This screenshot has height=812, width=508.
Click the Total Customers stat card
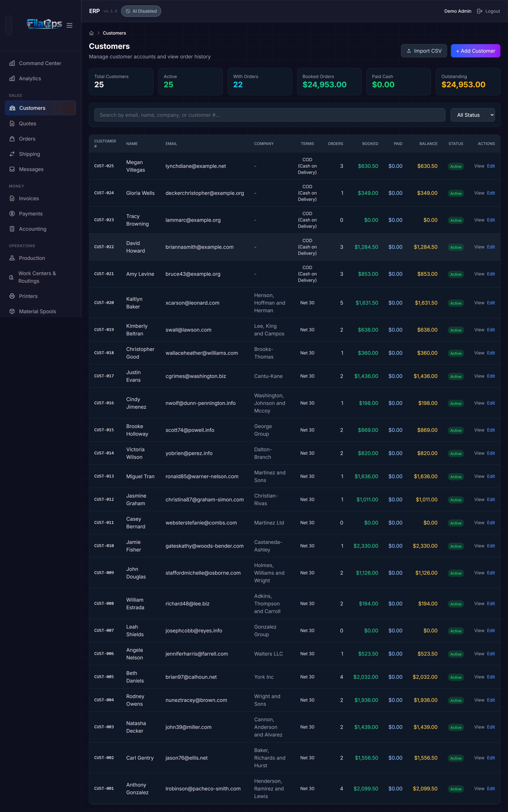[121, 82]
